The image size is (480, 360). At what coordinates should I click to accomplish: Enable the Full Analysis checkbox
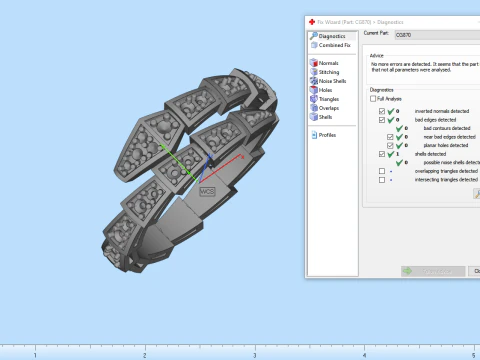(373, 99)
